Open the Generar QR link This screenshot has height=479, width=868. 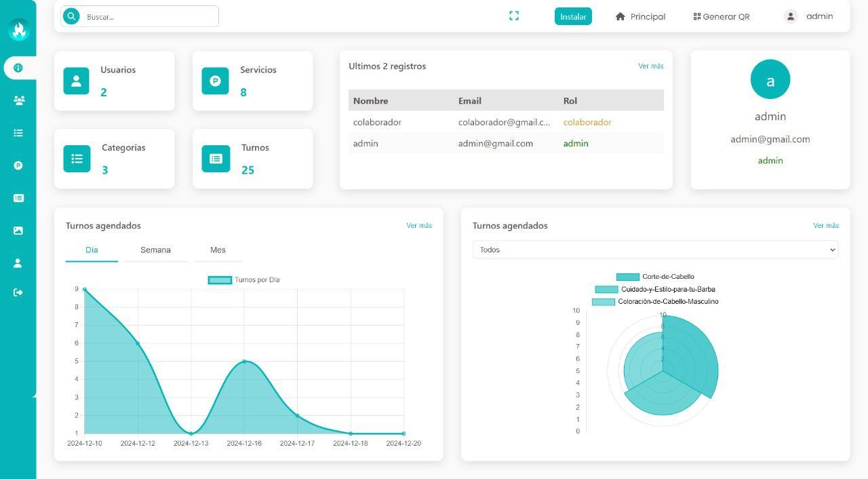[x=722, y=16]
